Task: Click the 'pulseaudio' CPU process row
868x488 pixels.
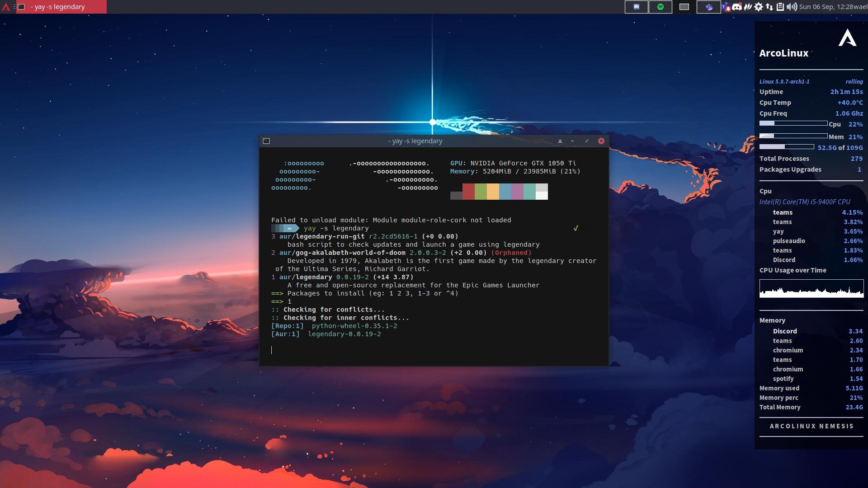Action: (817, 241)
